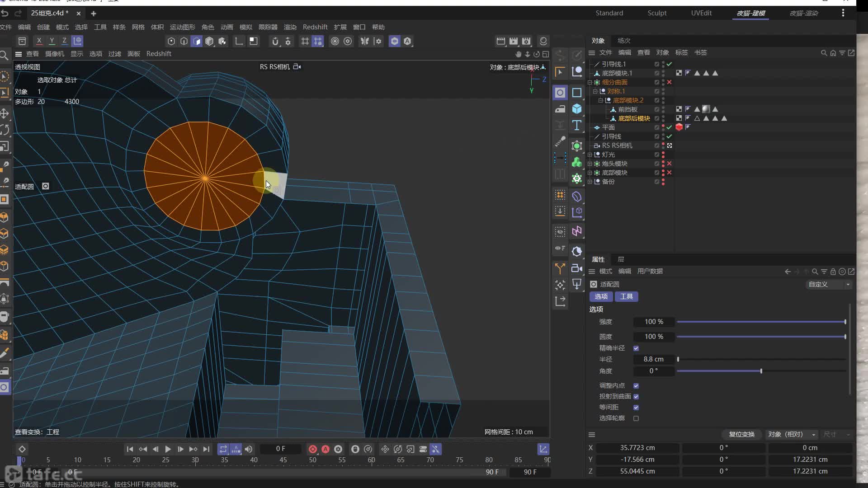Open the viewport 过滤 menu
Viewport: 868px width, 488px height.
point(114,54)
